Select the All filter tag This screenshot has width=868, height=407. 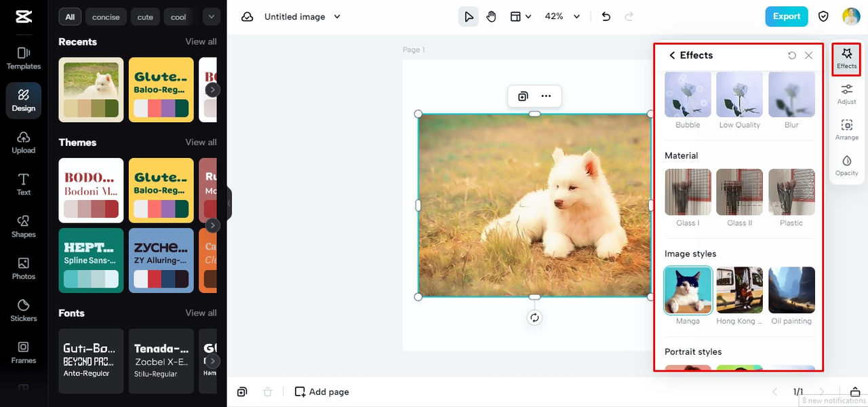[x=70, y=17]
